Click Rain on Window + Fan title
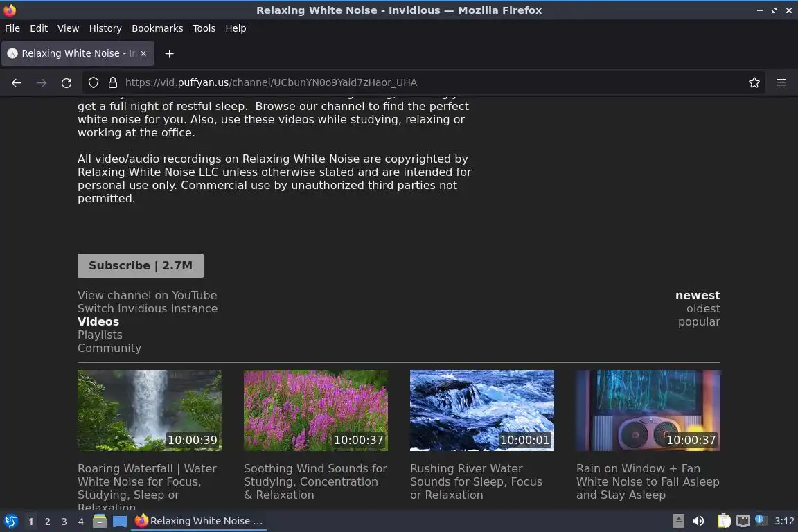Viewport: 798px width, 532px height. point(648,481)
